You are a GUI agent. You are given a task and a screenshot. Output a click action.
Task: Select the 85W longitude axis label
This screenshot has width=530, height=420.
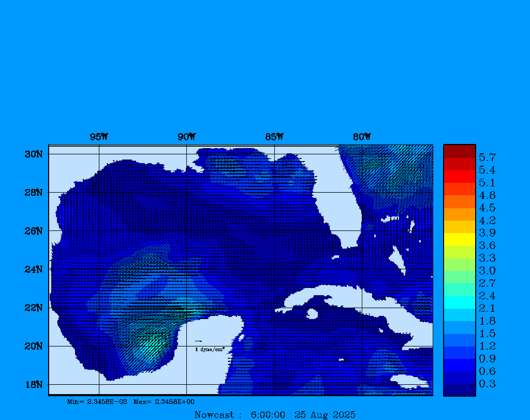pos(274,137)
